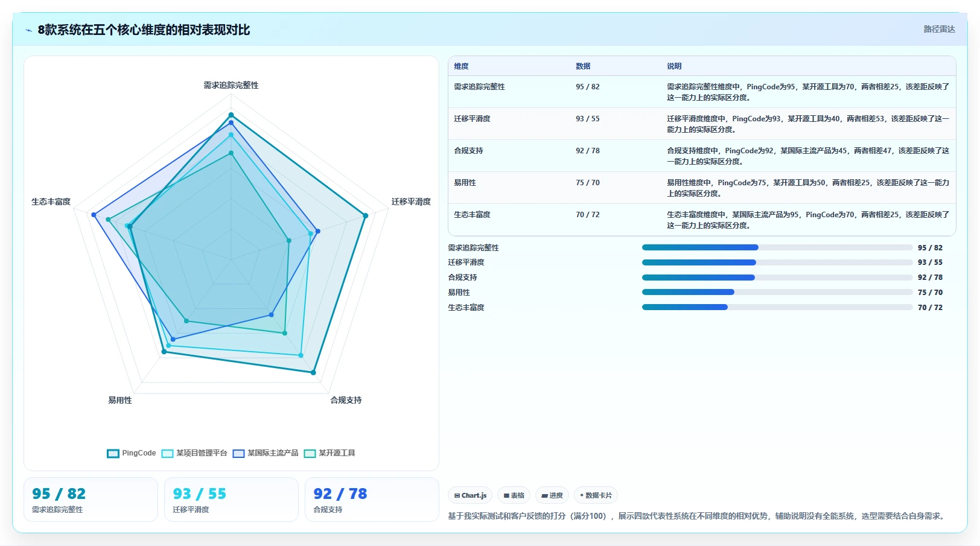This screenshot has height=546, width=980.
Task: Click the 迁移平滑度 radar axis label
Action: click(x=411, y=202)
